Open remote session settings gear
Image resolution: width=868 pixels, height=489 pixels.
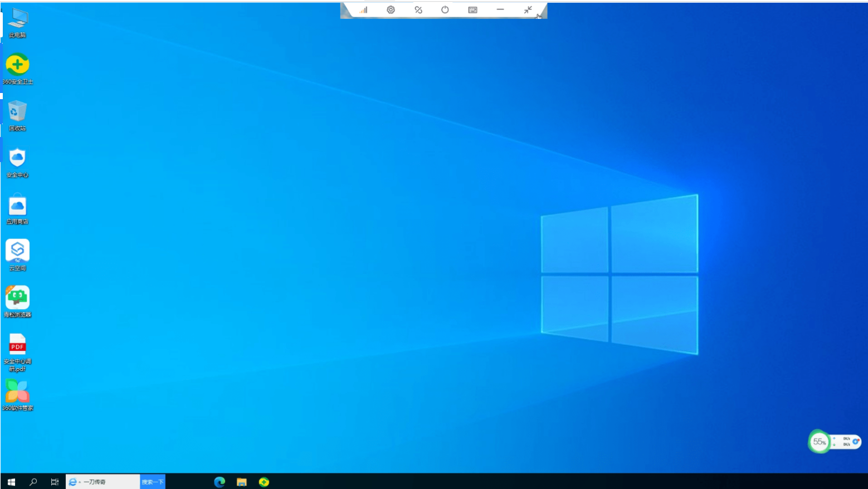pyautogui.click(x=391, y=10)
